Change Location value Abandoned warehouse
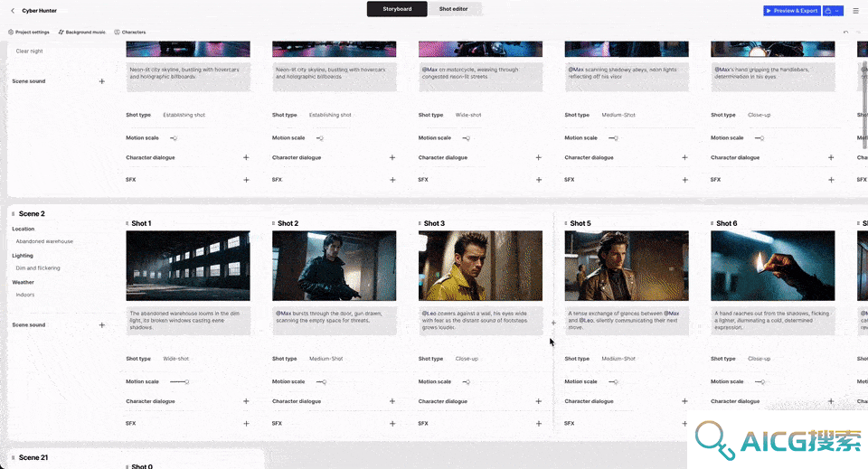The width and height of the screenshot is (868, 469). coord(44,241)
